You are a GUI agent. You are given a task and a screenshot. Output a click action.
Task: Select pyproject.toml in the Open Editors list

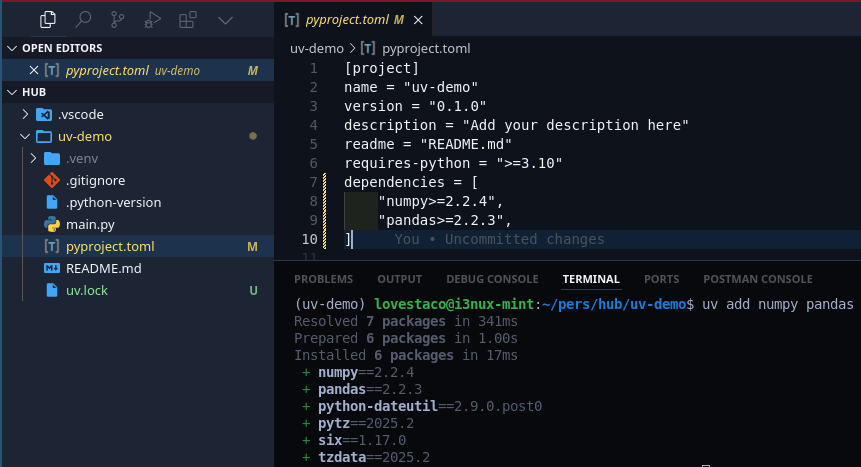point(137,70)
